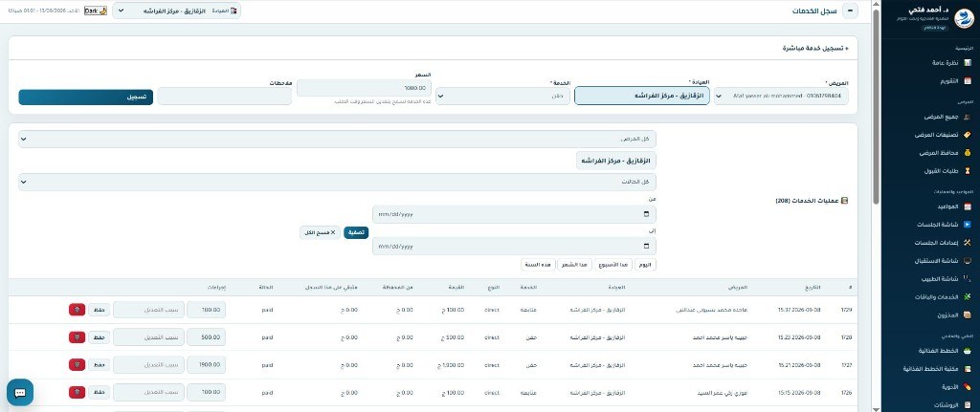
Task: Delete record 1728 using red trash icon
Action: pos(77,337)
